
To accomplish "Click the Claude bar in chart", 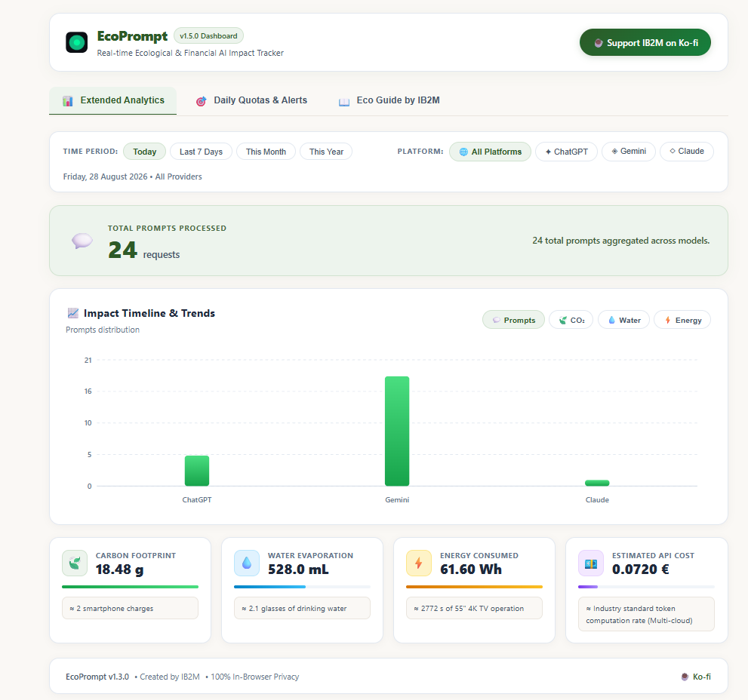I will pyautogui.click(x=597, y=483).
